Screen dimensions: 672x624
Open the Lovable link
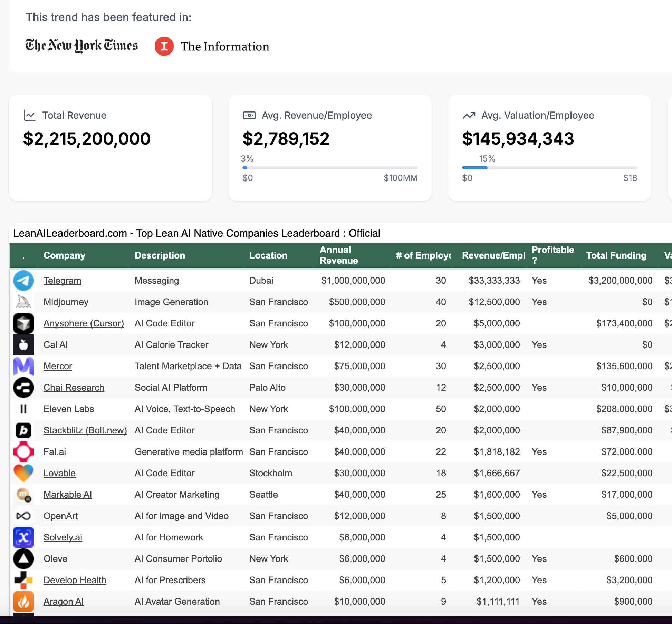pos(59,473)
